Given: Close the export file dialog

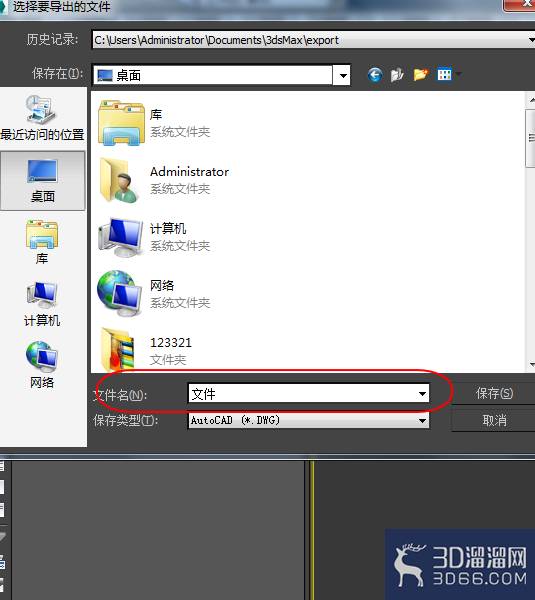Looking at the screenshot, I should (520, 5).
